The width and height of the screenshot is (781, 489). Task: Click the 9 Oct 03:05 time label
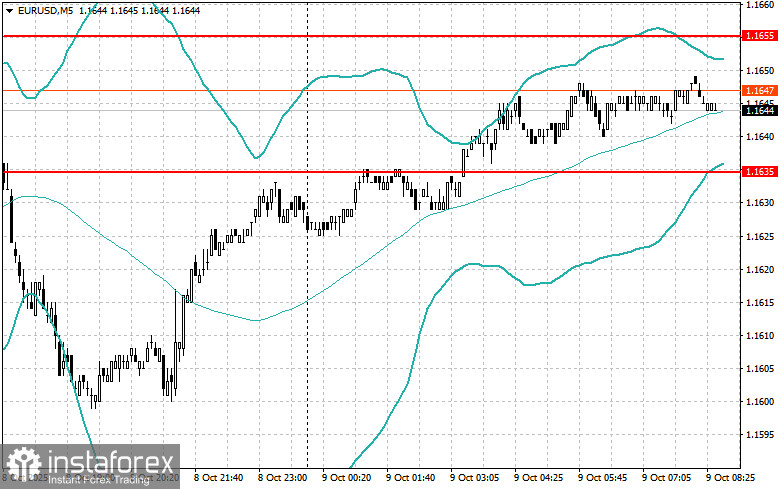475,478
